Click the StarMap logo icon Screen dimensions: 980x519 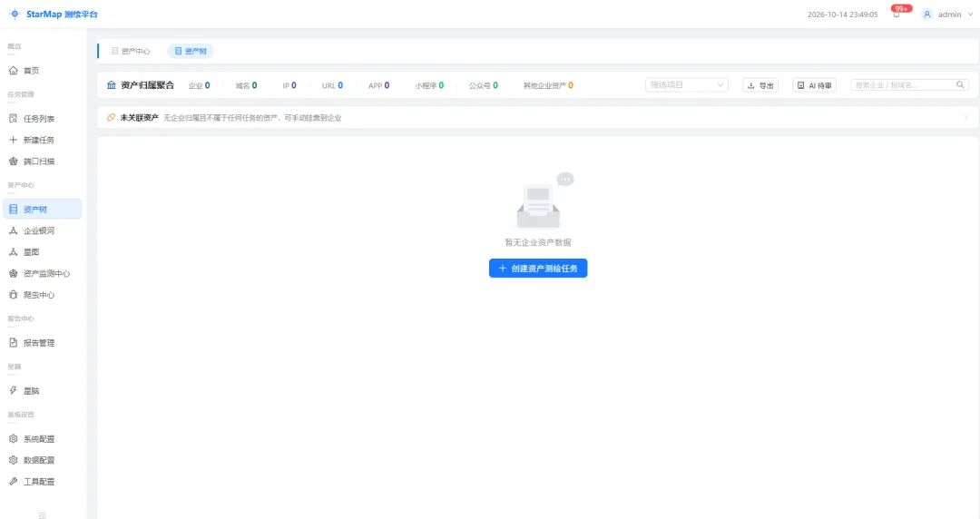(x=15, y=14)
